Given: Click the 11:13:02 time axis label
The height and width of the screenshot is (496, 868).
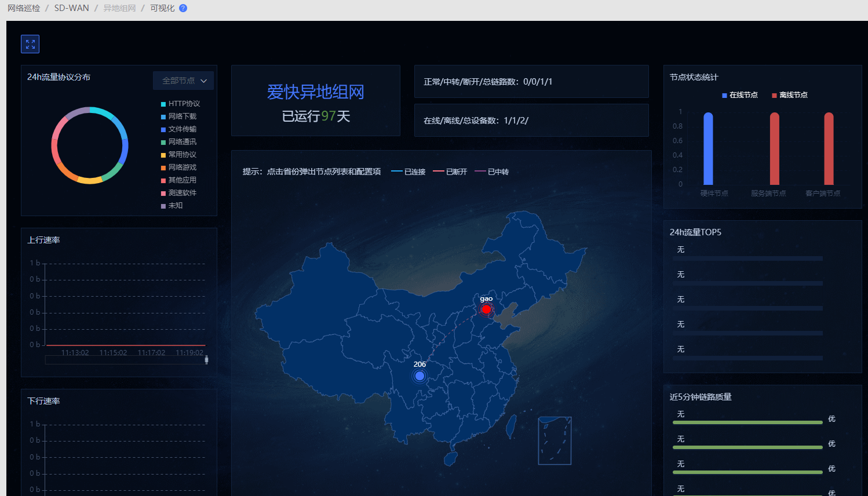Looking at the screenshot, I should click(75, 353).
